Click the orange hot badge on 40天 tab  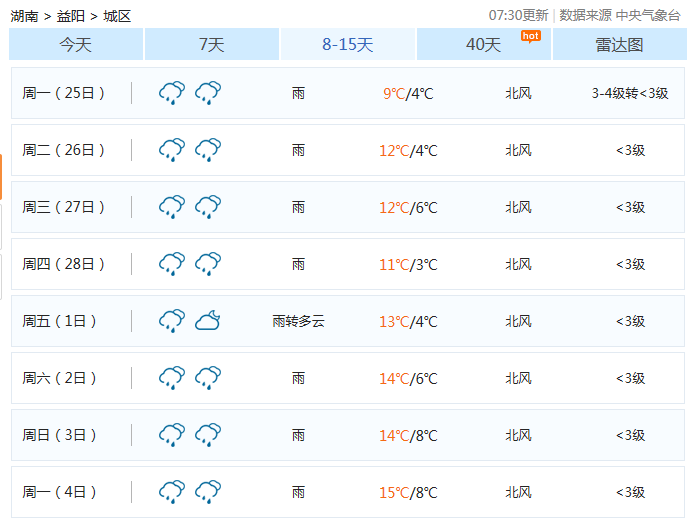click(530, 36)
